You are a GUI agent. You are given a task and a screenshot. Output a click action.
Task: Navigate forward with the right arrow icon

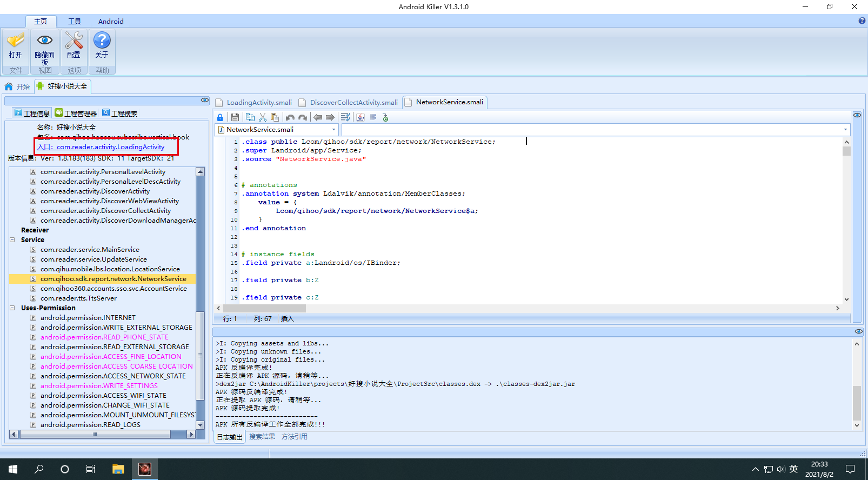pos(330,117)
